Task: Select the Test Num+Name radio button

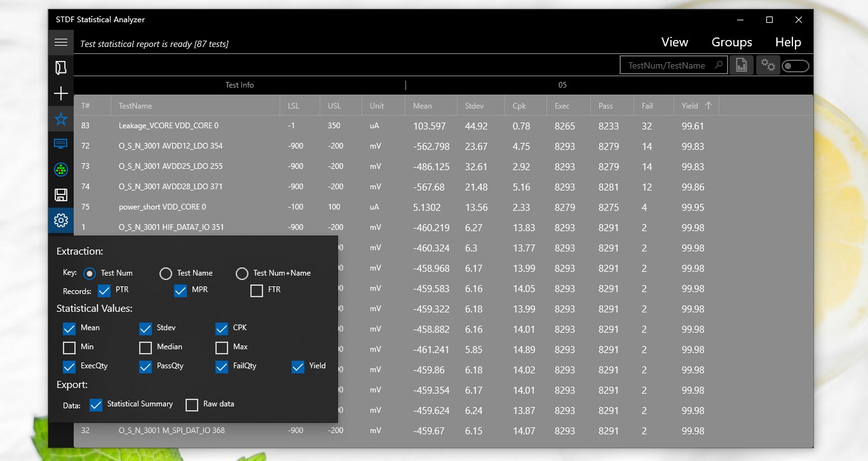Action: (242, 274)
